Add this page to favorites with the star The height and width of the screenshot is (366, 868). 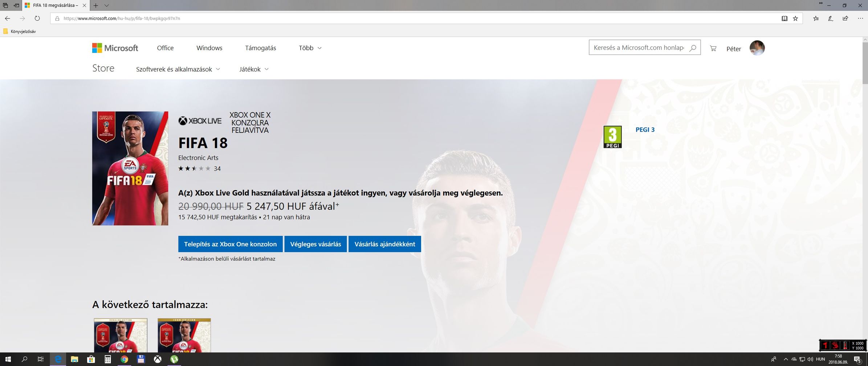coord(795,18)
